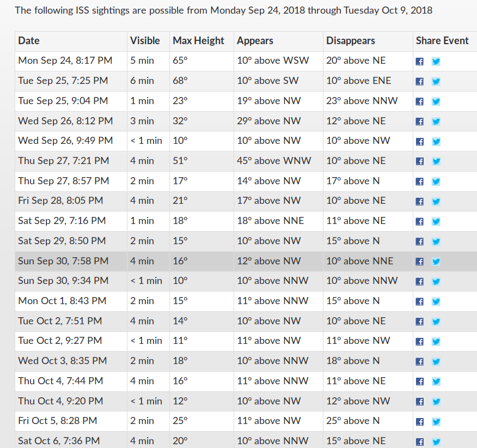Viewport: 477px width, 448px height.
Task: Share Fri Sep 28 sighting on Facebook
Action: 419,202
